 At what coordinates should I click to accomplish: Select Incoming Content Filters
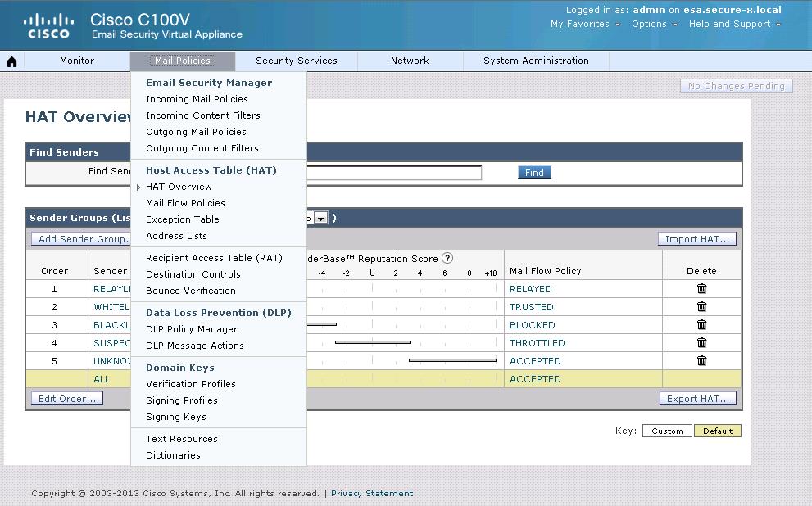tap(203, 115)
